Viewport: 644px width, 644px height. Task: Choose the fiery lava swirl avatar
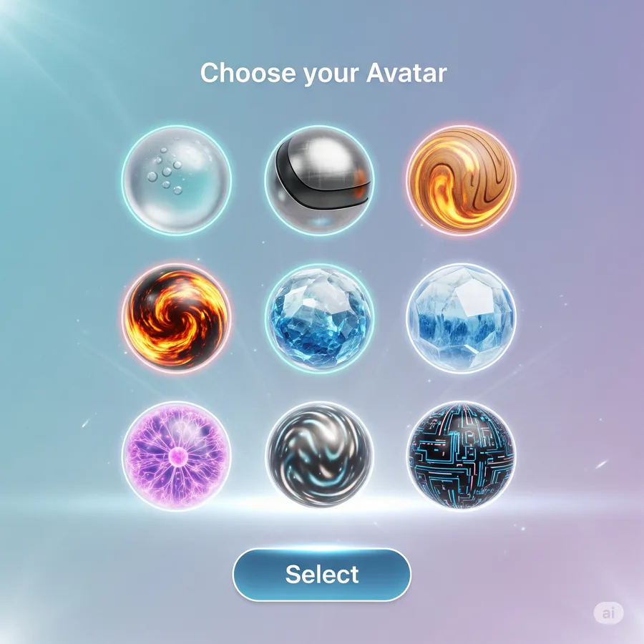177,318
